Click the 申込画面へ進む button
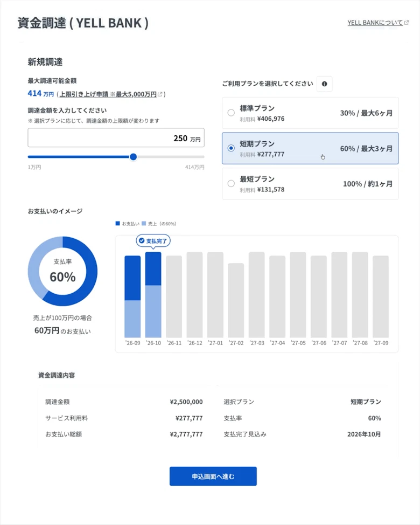Screen dimensions: 420x525 (213, 476)
